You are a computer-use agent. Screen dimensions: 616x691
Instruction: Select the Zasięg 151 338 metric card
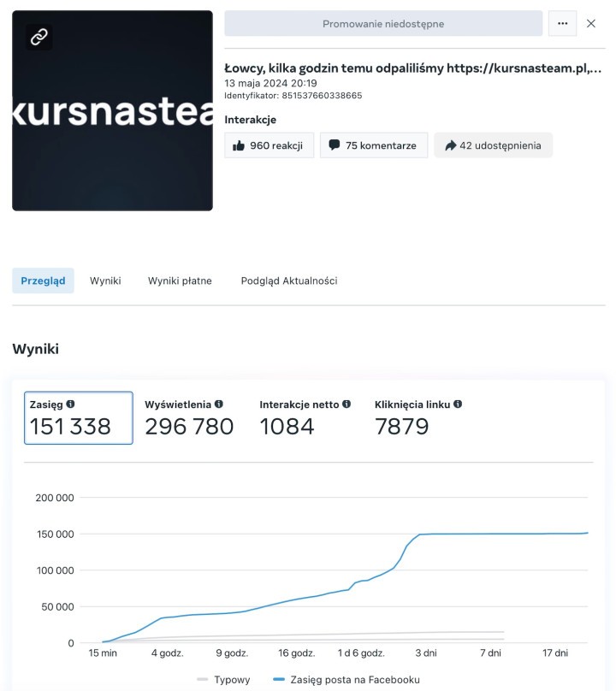[x=79, y=418]
